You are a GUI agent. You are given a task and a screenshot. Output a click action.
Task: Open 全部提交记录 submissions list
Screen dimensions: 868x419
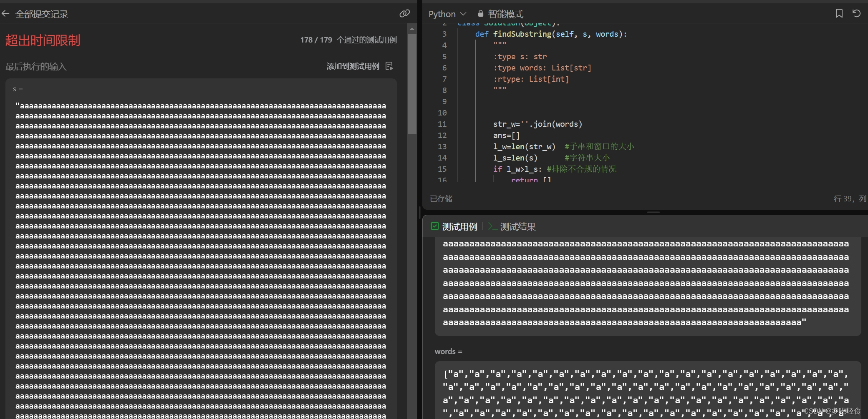(42, 14)
